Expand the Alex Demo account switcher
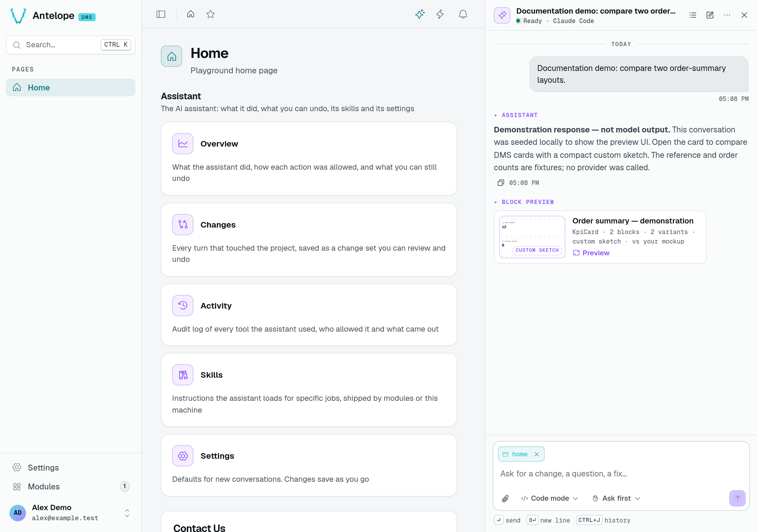Image resolution: width=757 pixels, height=532 pixels. point(127,513)
